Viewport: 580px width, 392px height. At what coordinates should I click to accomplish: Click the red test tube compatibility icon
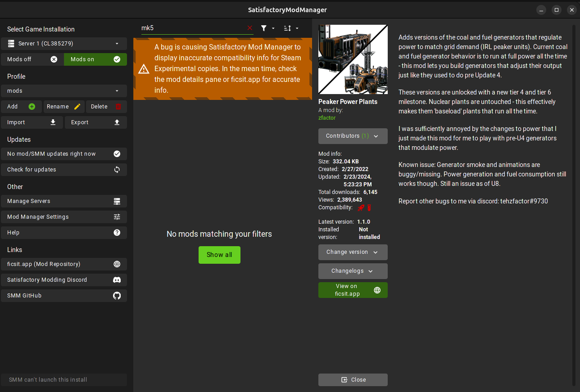pos(369,207)
